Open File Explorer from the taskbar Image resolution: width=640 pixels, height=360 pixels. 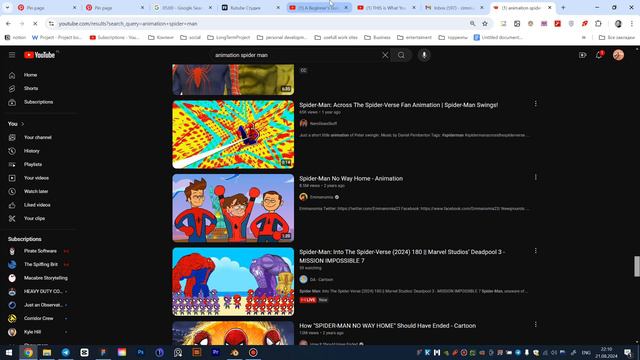pyautogui.click(x=47, y=352)
